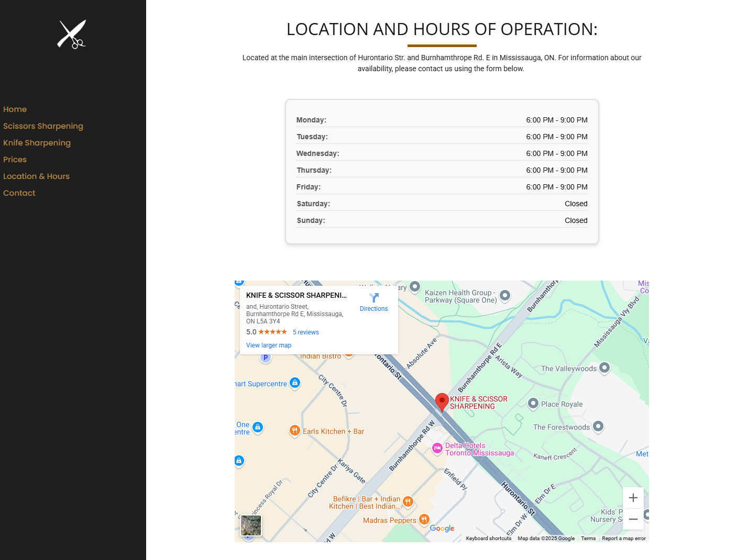Click the knife and scissors site logo

(x=72, y=35)
